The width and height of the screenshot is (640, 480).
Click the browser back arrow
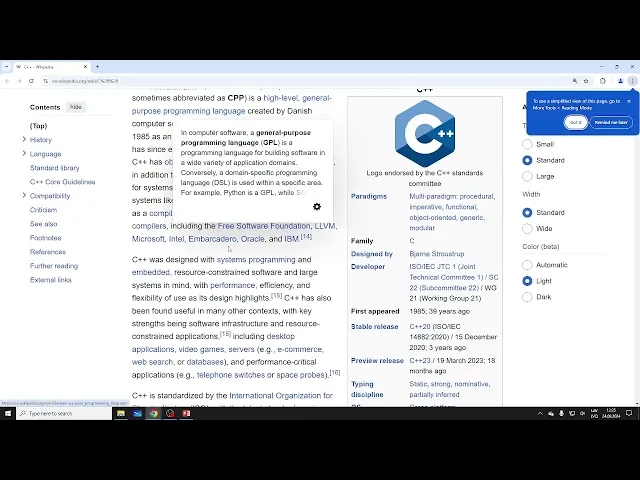pyautogui.click(x=7, y=81)
